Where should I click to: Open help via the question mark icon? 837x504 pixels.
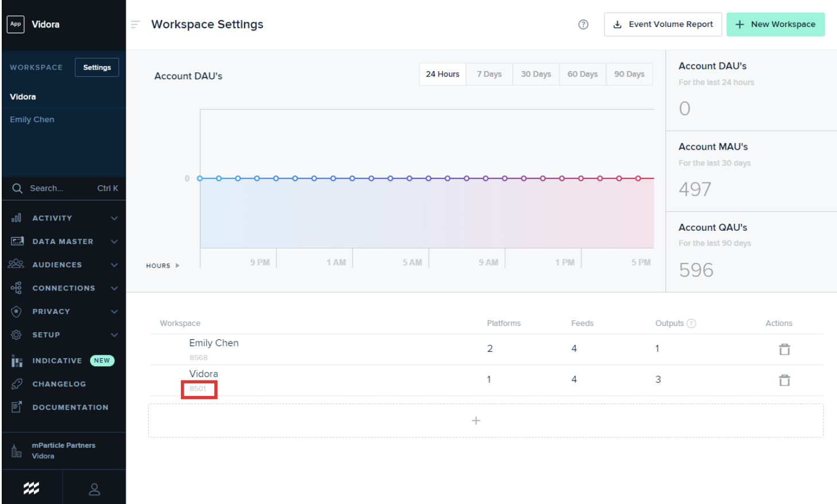583,24
